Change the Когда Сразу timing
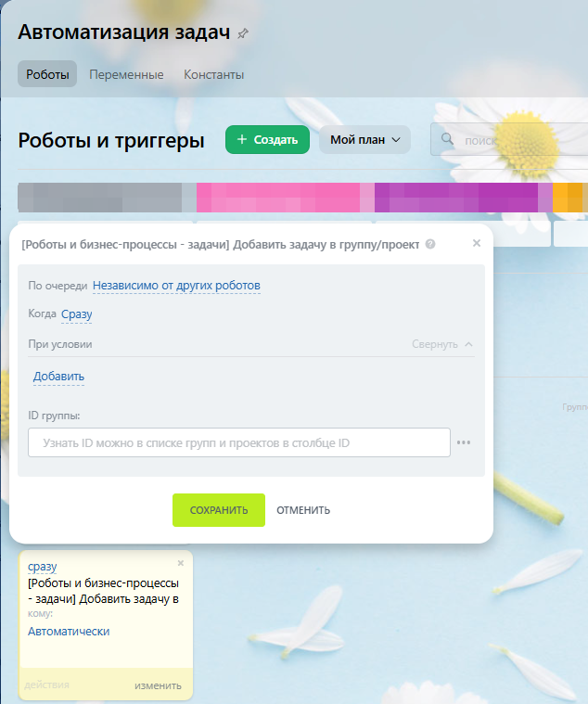This screenshot has height=704, width=588. coord(77,314)
